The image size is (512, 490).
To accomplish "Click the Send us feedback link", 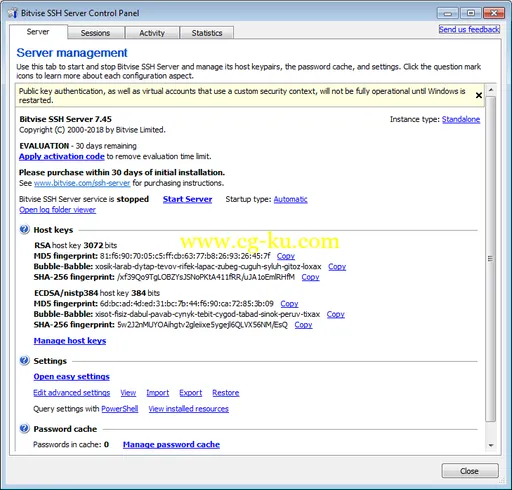I will [469, 29].
